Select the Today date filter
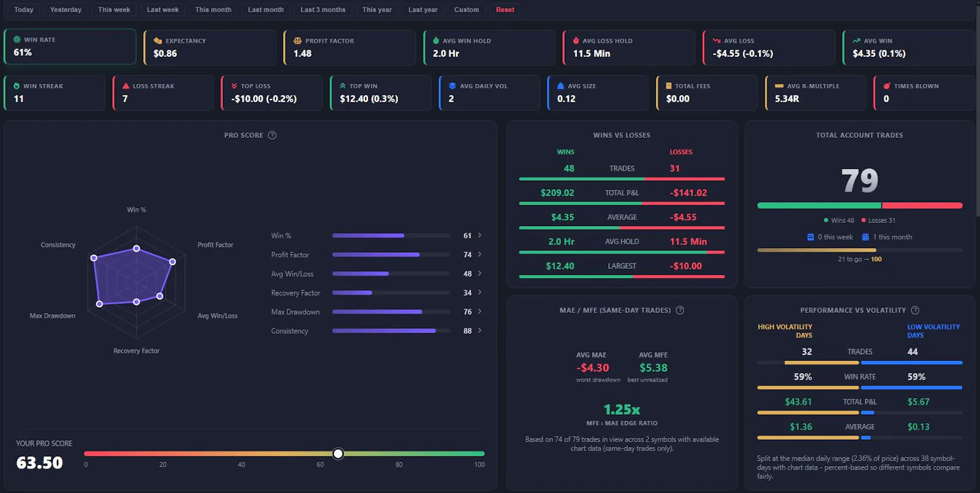 point(24,10)
